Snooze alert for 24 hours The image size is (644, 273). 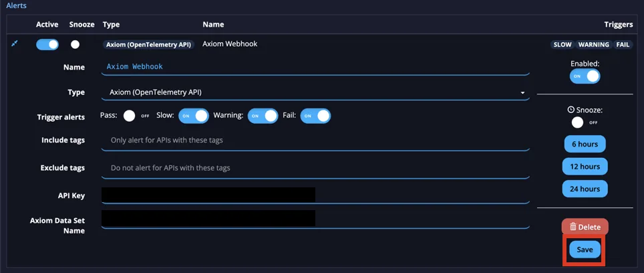585,189
